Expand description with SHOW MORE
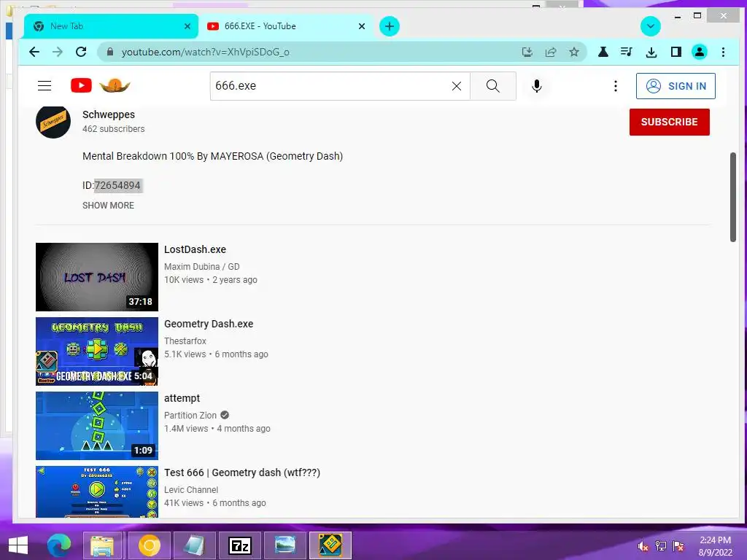Image resolution: width=747 pixels, height=560 pixels. 108,205
